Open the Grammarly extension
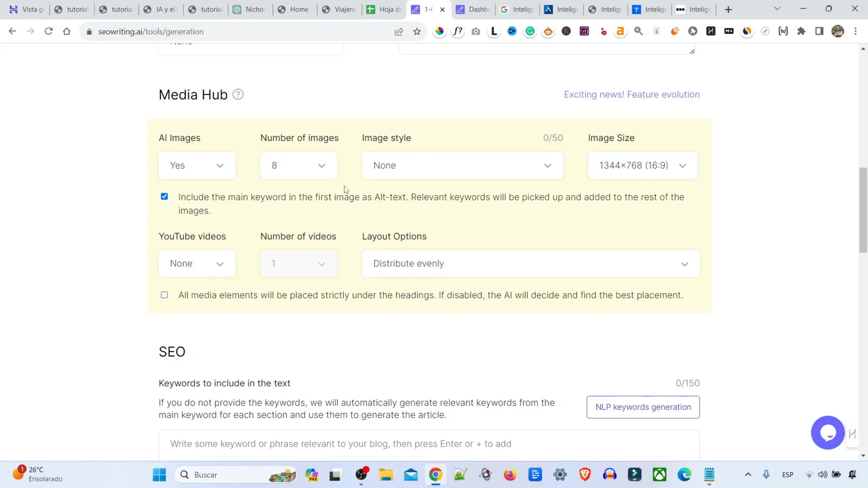The image size is (868, 488). click(x=530, y=31)
